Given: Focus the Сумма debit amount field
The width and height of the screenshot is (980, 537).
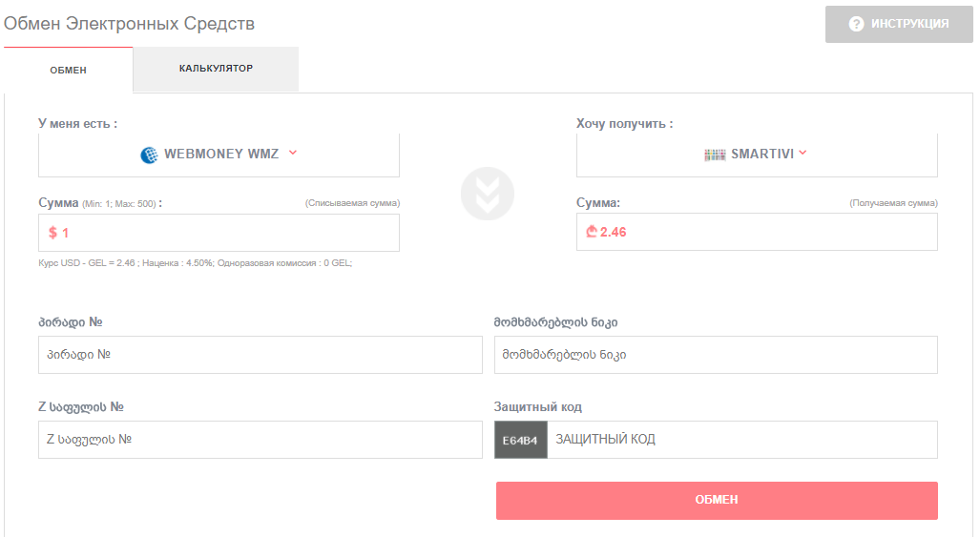Looking at the screenshot, I should click(x=219, y=233).
